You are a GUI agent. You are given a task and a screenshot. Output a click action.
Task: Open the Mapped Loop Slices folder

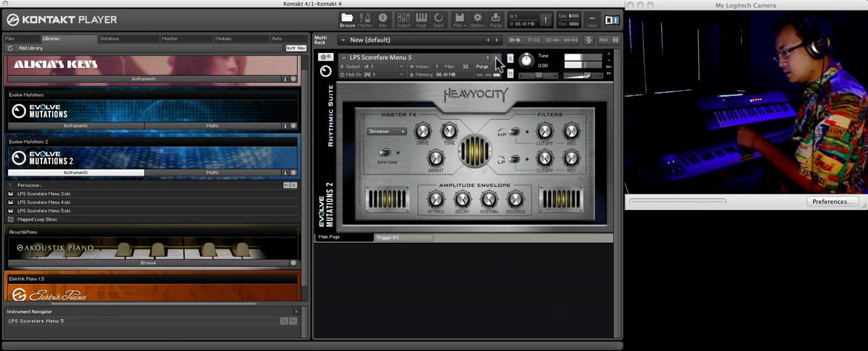pyautogui.click(x=37, y=220)
